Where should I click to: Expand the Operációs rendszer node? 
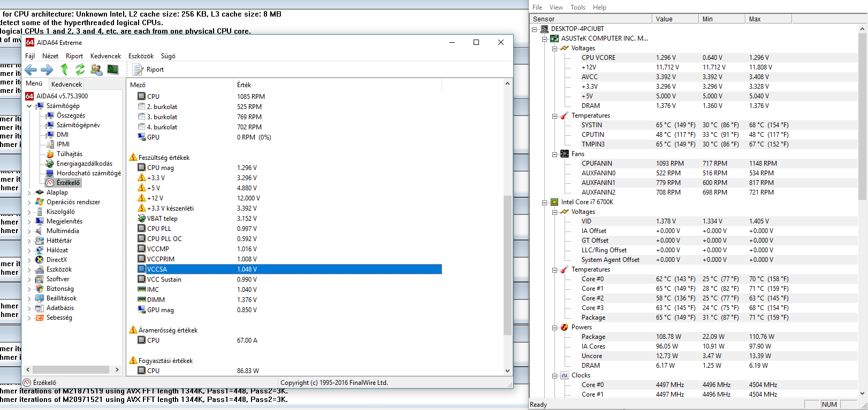pos(29,202)
